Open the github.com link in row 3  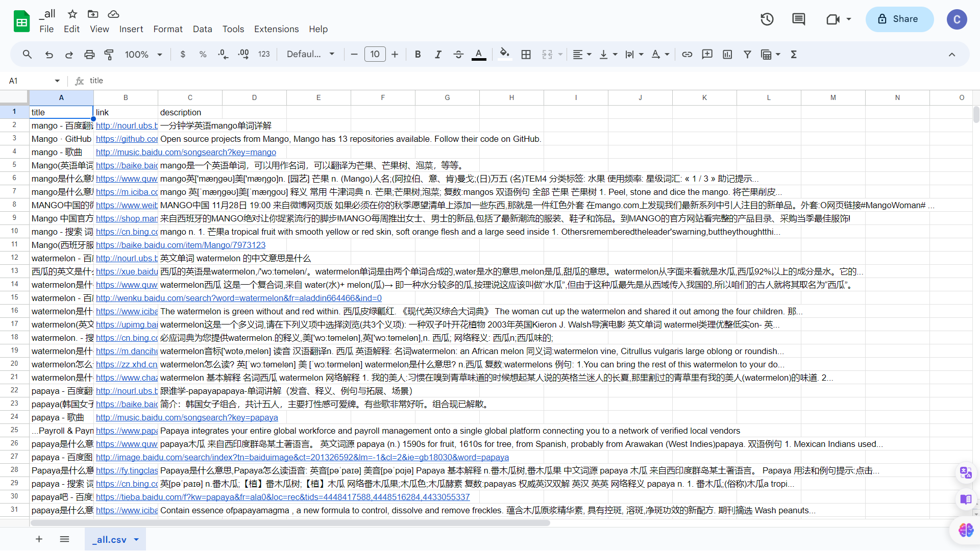(127, 139)
